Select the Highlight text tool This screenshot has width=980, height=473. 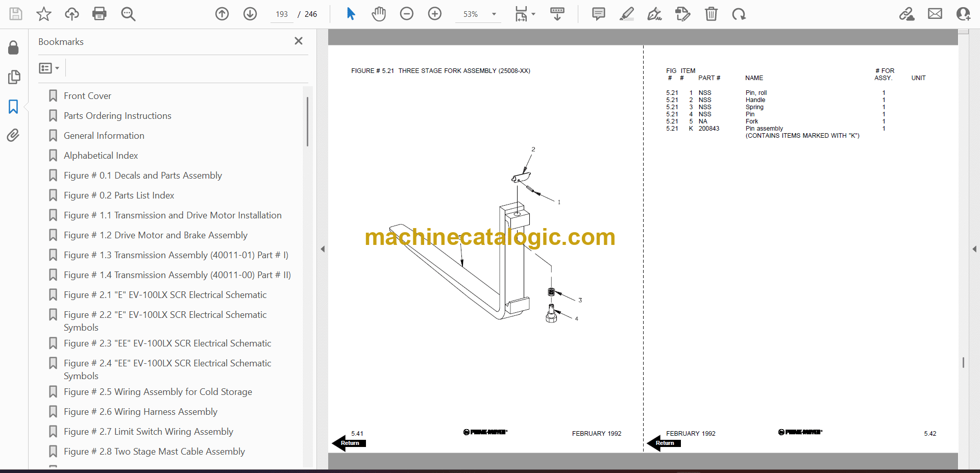click(626, 14)
